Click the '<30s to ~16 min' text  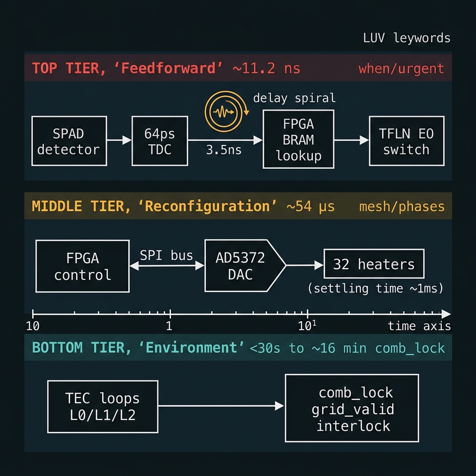pyautogui.click(x=309, y=348)
